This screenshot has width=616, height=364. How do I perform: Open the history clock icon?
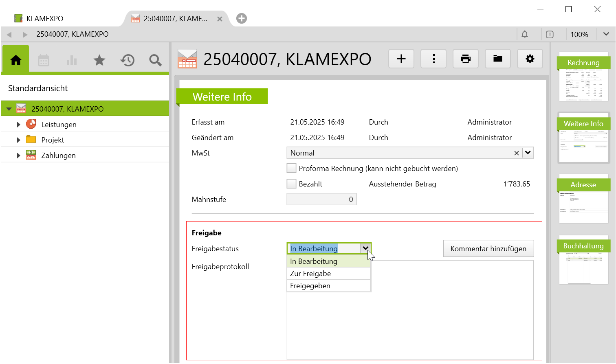pos(127,60)
